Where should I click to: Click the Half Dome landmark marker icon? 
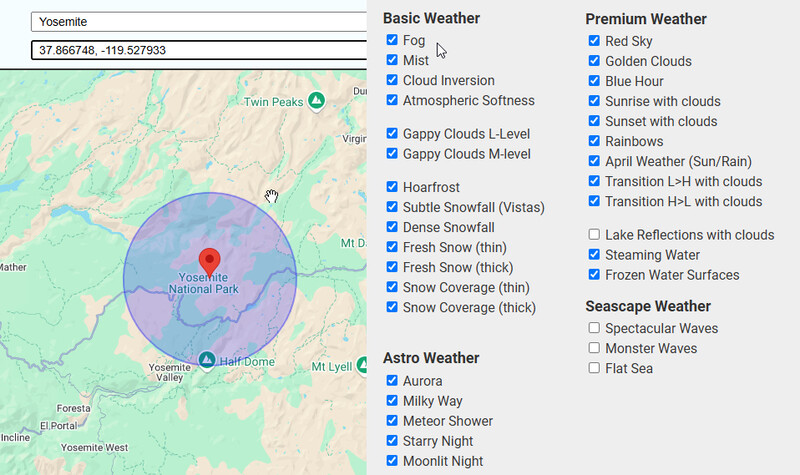pyautogui.click(x=207, y=360)
